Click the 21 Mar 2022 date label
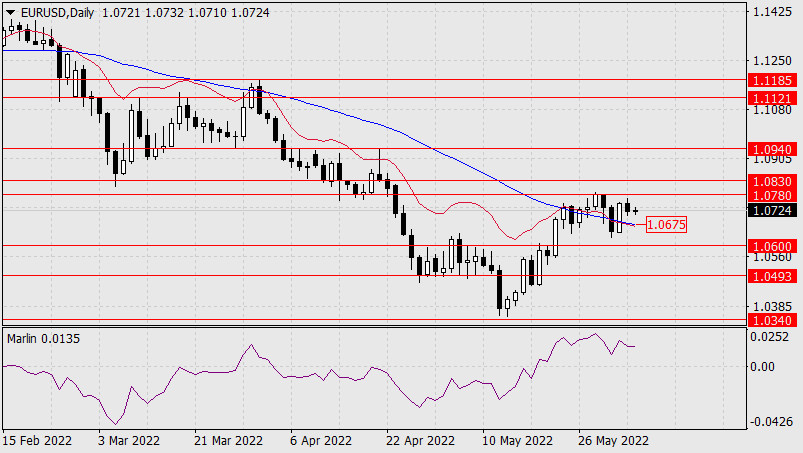This screenshot has width=803, height=453. (228, 440)
